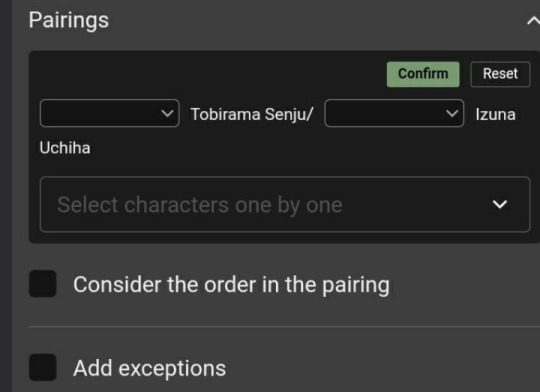Open the dropdown left of Izuna Uchiha
Image resolution: width=540 pixels, height=392 pixels.
(394, 113)
